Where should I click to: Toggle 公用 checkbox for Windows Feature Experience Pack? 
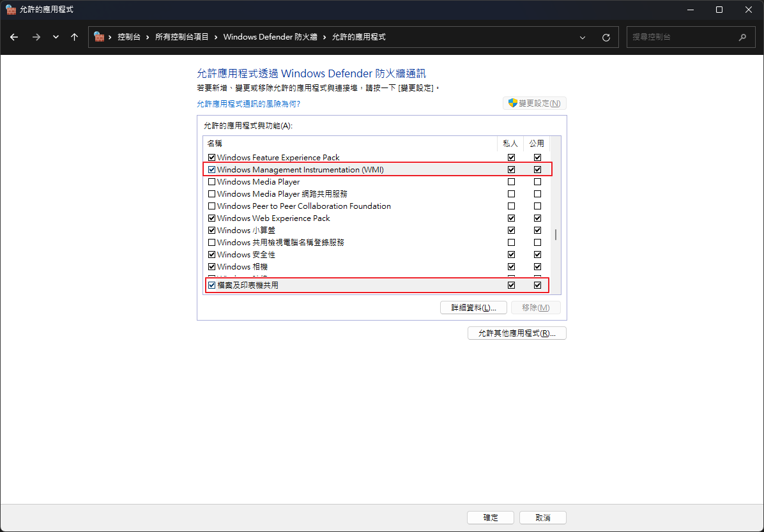point(537,157)
